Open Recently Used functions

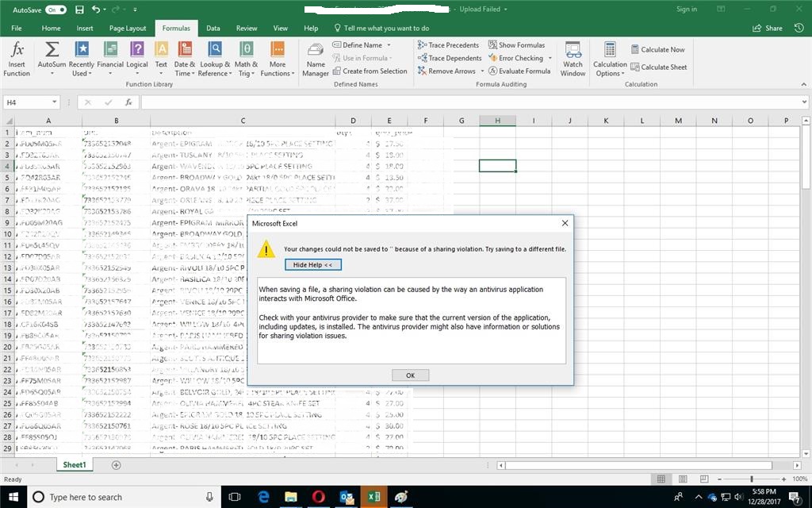(82, 59)
